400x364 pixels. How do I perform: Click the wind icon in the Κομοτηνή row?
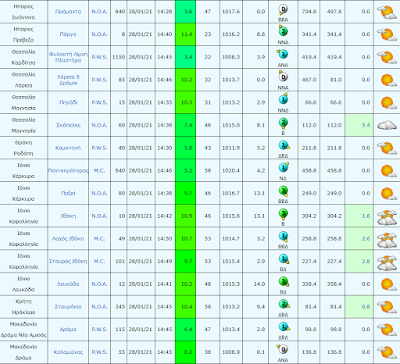(x=284, y=145)
